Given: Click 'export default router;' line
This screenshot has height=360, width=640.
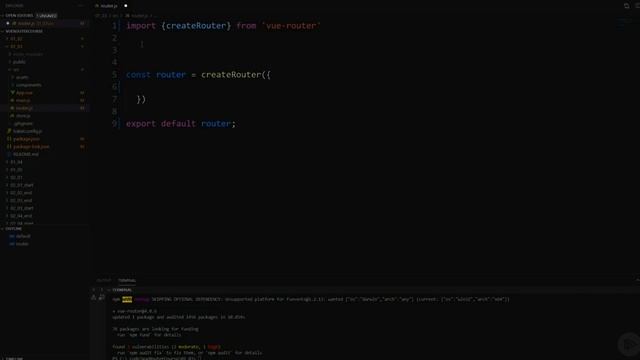Looking at the screenshot, I should point(181,124).
